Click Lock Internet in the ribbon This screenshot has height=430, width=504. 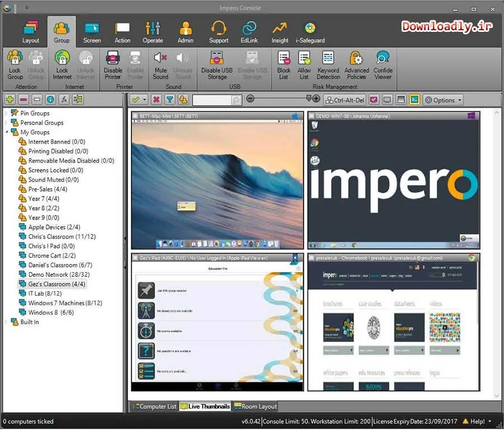click(x=62, y=65)
